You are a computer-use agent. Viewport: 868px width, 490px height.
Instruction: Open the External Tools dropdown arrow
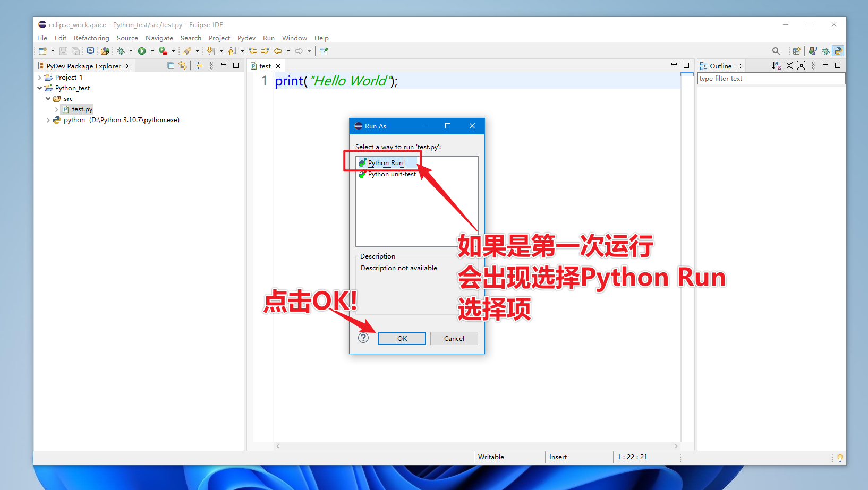tap(173, 51)
